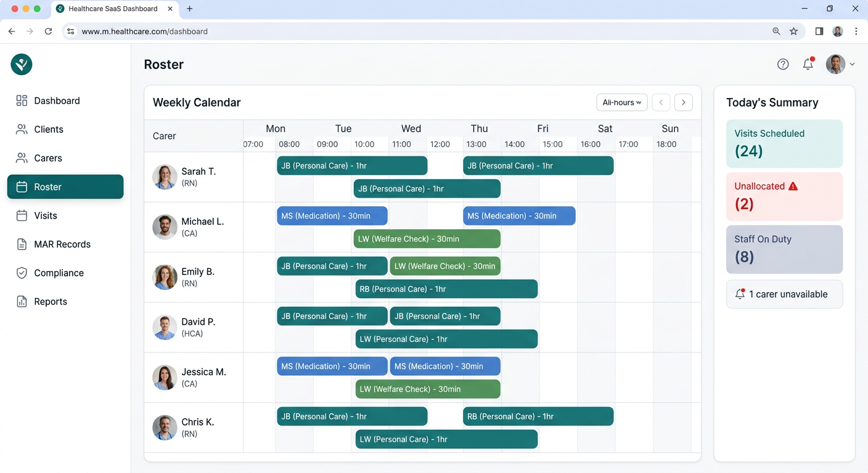Click the browser profile avatar in toolbar

click(x=838, y=31)
